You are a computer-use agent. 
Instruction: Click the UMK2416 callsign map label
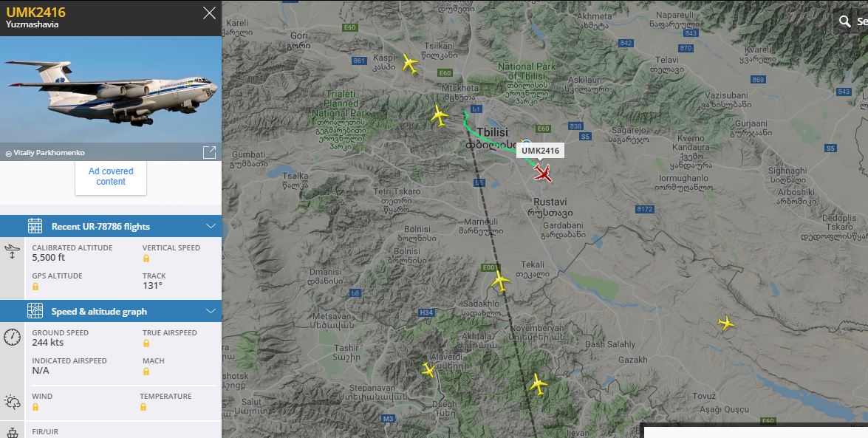tap(540, 151)
